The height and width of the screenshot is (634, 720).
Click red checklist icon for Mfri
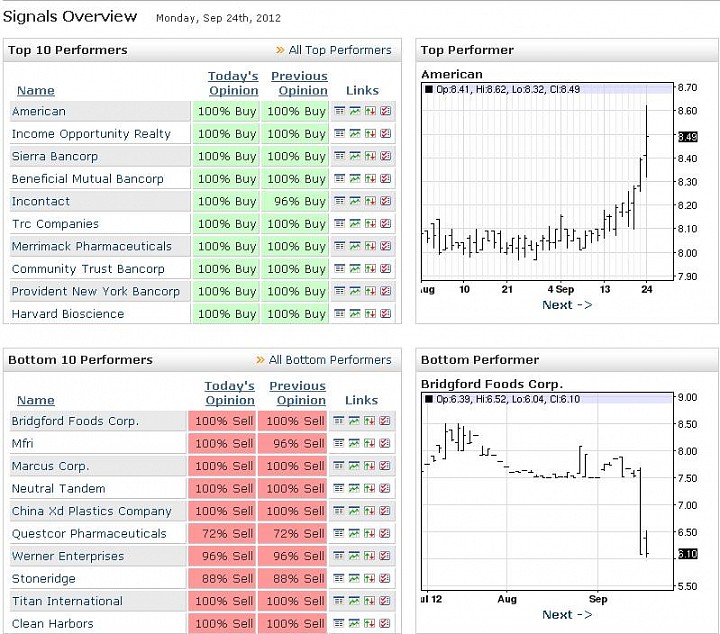click(385, 443)
